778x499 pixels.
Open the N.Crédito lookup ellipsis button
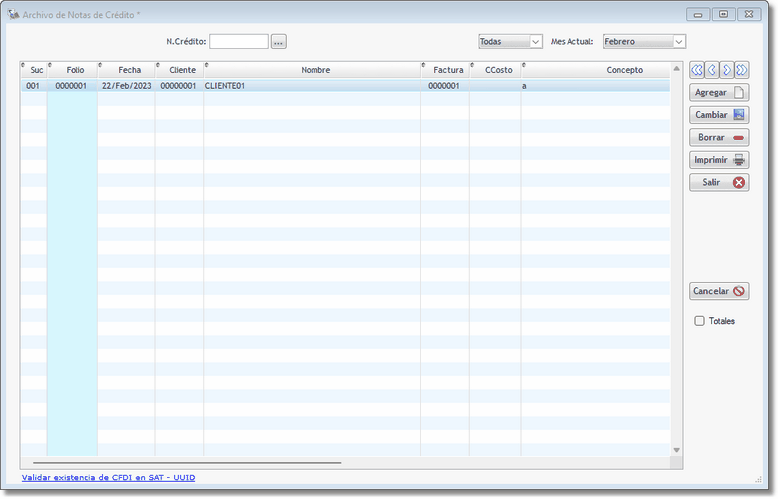tap(279, 42)
